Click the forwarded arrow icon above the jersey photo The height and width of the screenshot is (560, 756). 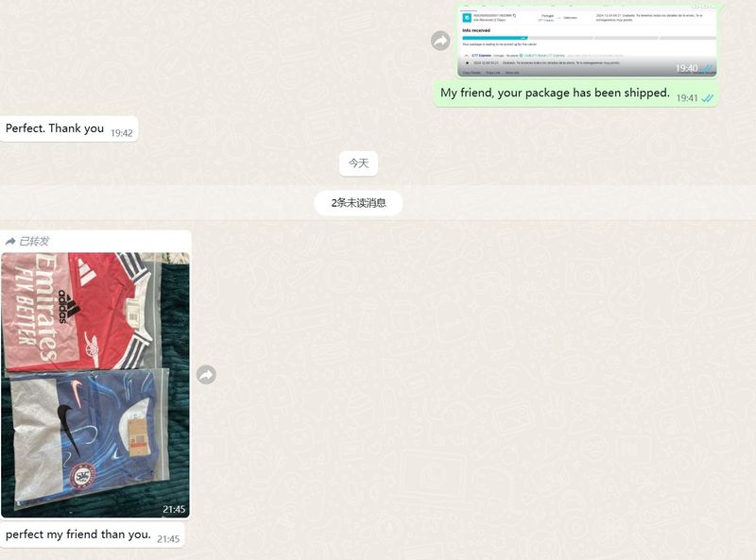10,242
